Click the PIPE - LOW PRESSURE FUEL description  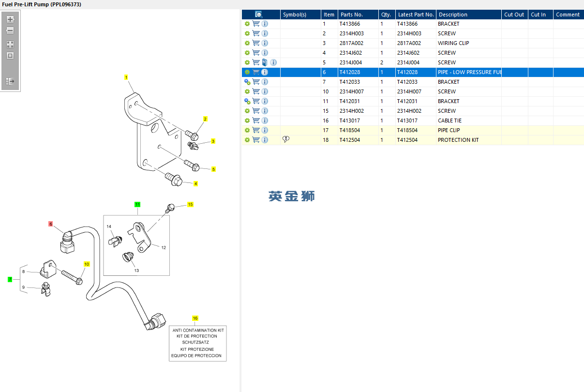coord(469,72)
